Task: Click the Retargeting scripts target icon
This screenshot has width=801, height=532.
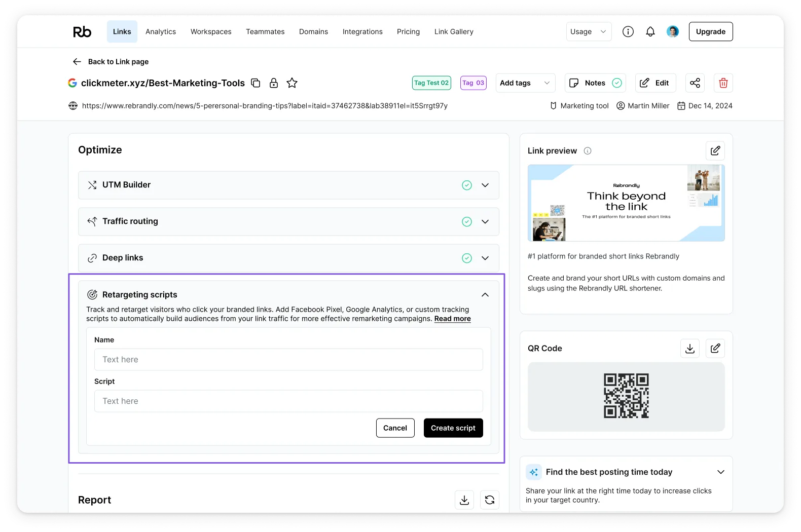Action: (x=92, y=295)
